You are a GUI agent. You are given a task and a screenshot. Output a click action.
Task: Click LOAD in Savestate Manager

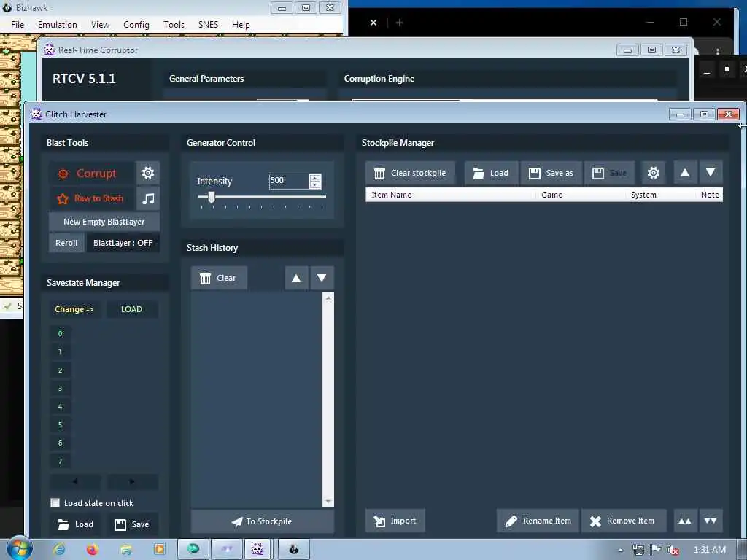[131, 309]
